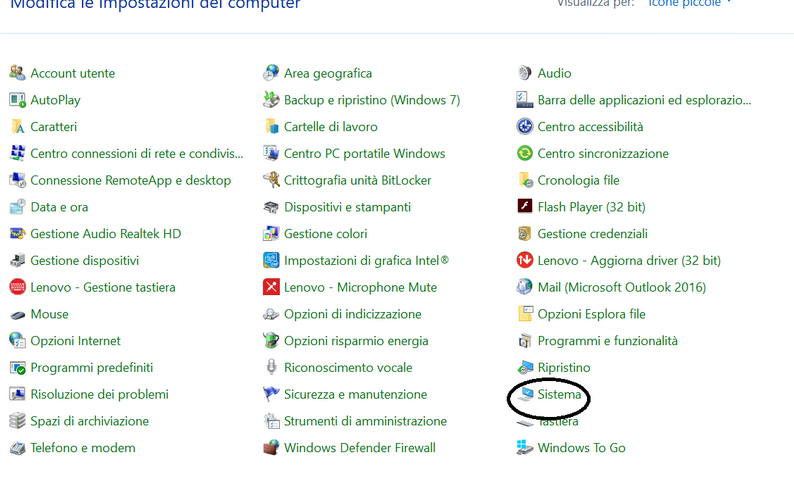Click the Tastiera keyboard icon

[525, 423]
